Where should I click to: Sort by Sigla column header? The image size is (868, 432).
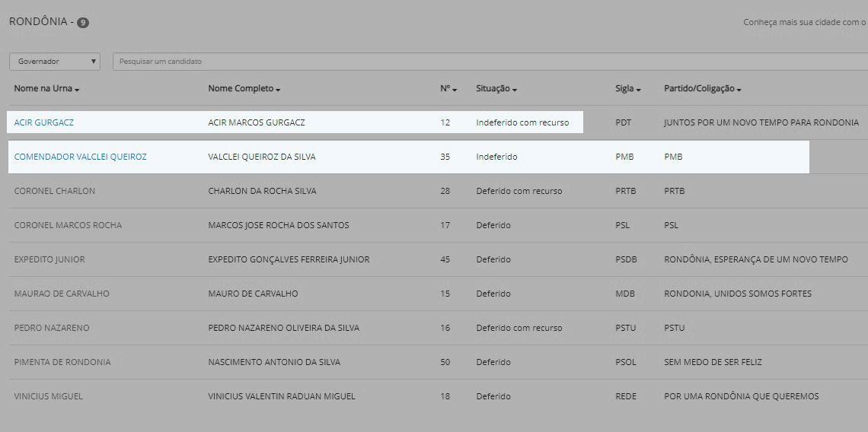coord(627,88)
